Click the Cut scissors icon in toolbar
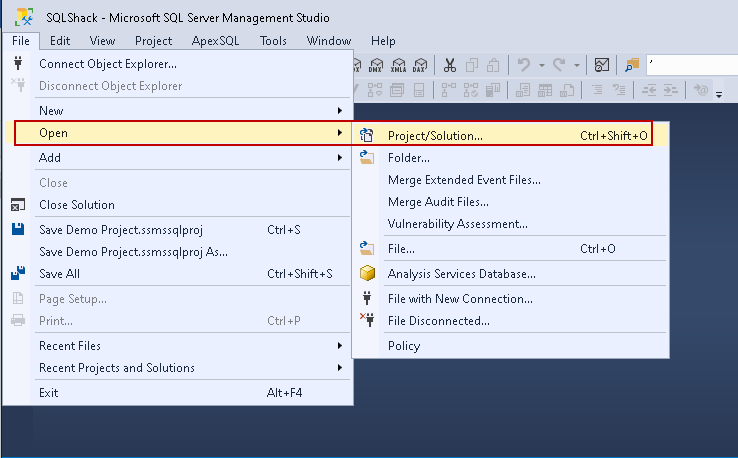 click(450, 65)
